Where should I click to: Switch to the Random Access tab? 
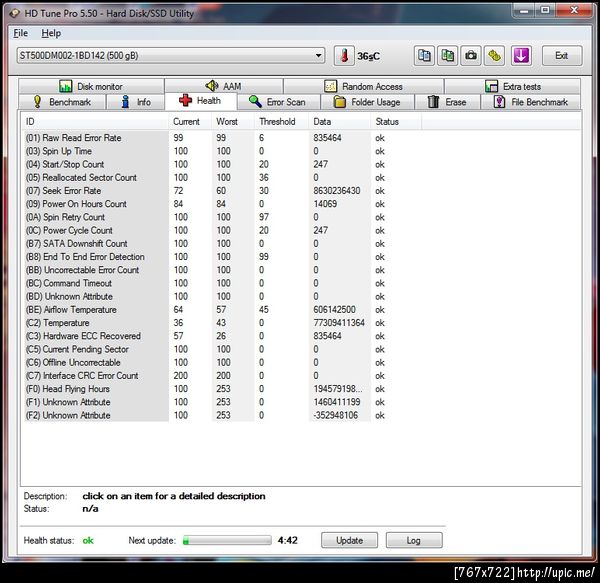point(364,86)
